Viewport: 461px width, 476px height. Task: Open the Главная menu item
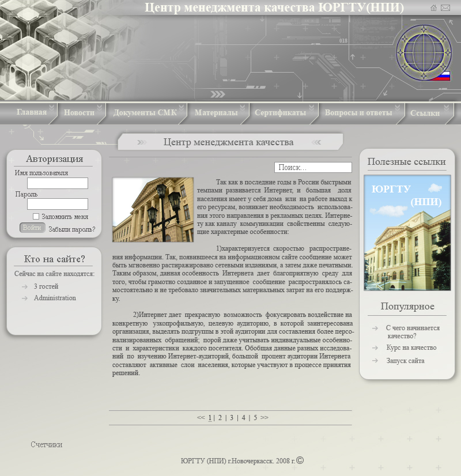pos(32,112)
